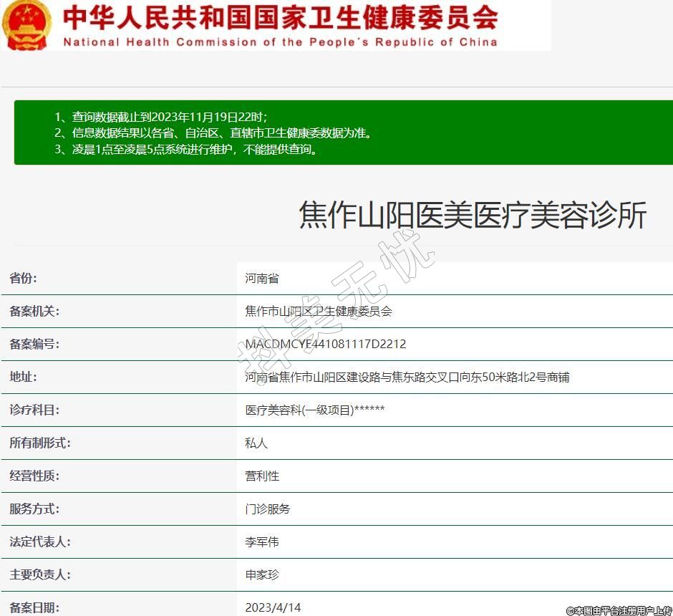Click the 私人 ownership value
Image resolution: width=673 pixels, height=616 pixels.
tap(256, 443)
